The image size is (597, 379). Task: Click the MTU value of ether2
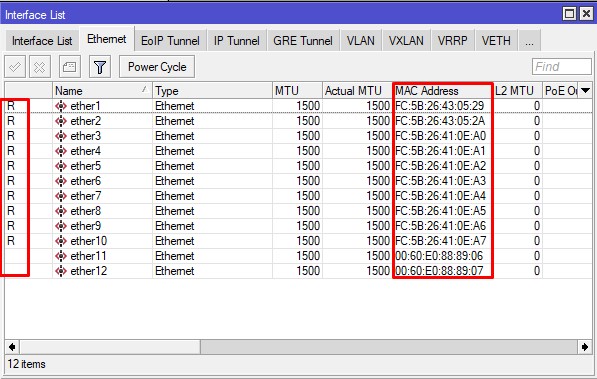point(308,121)
